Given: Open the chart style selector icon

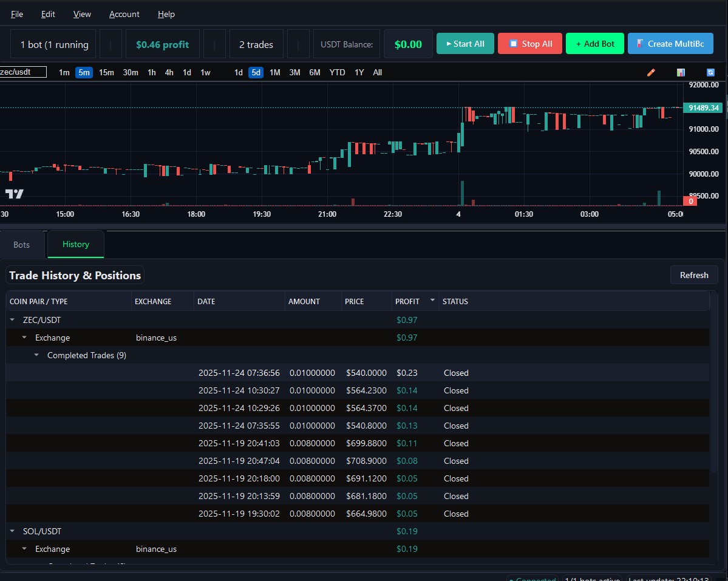Looking at the screenshot, I should pos(681,72).
